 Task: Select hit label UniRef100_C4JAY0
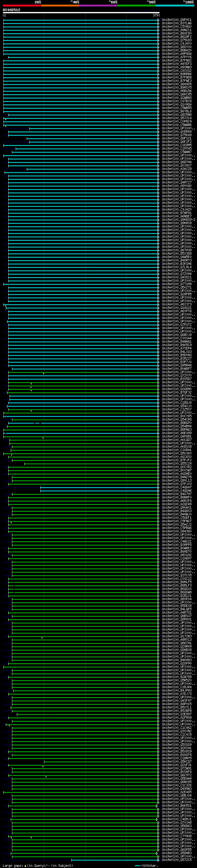pyautogui.click(x=177, y=43)
